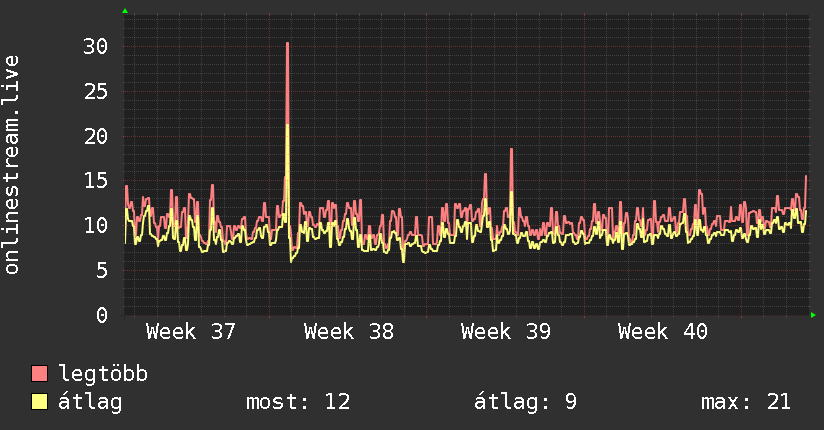Click the y-axis value 25
The image size is (824, 430).
point(96,91)
